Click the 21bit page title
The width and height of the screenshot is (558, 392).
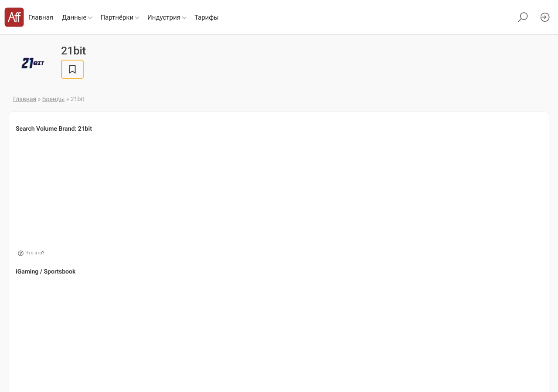pyautogui.click(x=73, y=51)
